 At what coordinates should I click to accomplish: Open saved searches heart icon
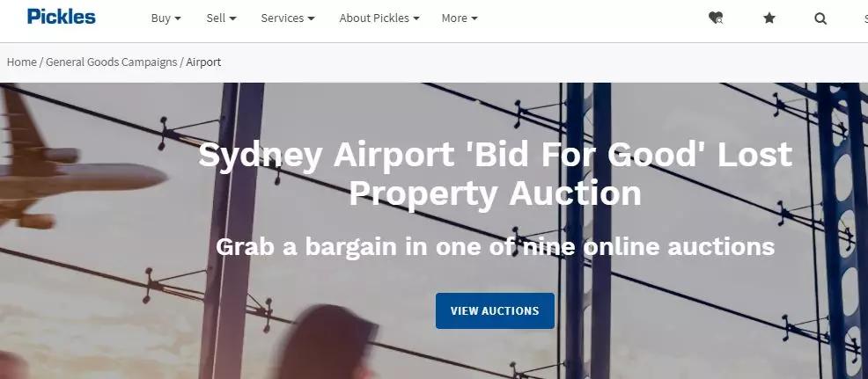coord(716,18)
